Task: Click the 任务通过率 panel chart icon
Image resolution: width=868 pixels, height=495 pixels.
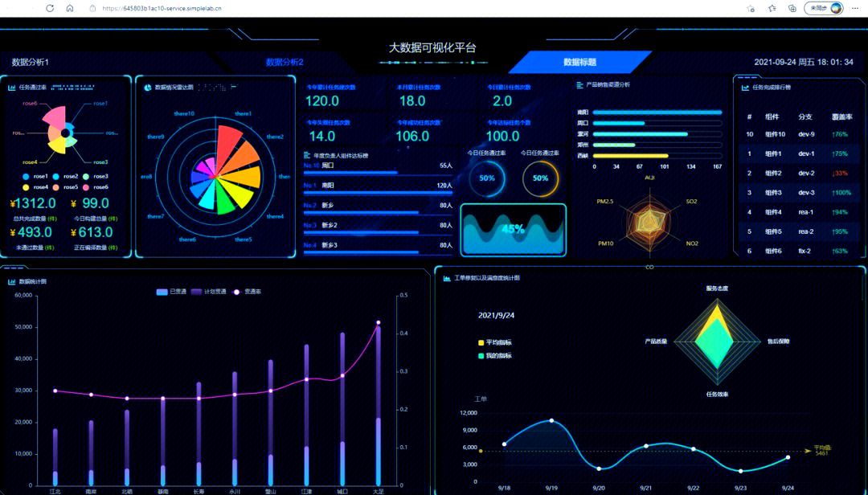Action: [11, 88]
